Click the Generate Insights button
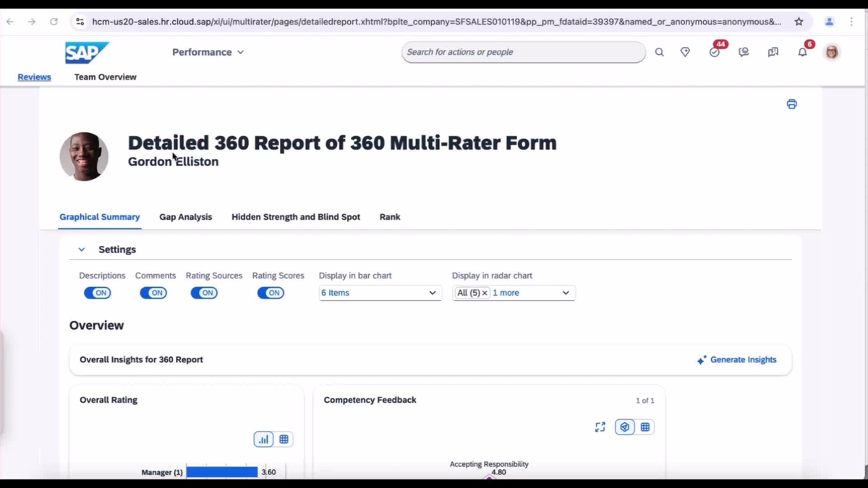This screenshot has width=868, height=488. pos(742,359)
